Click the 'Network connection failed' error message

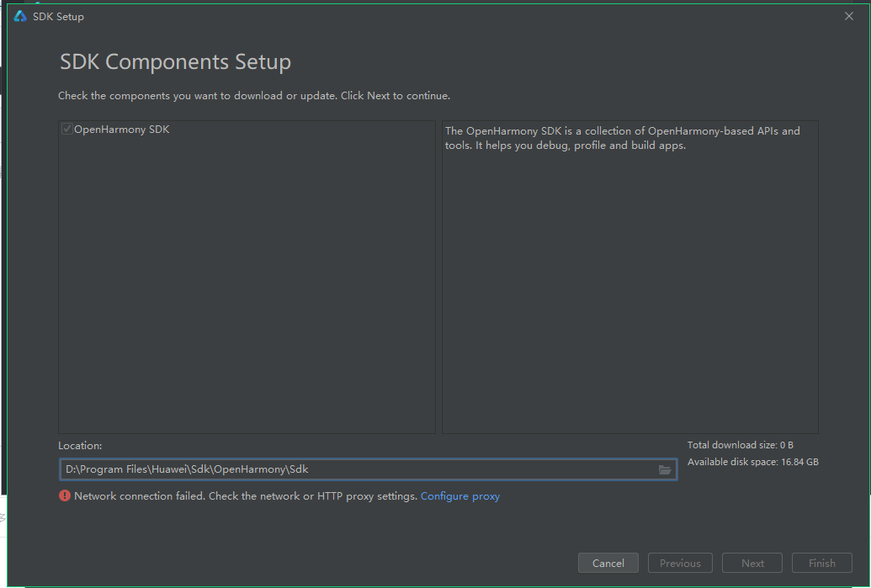(x=246, y=495)
